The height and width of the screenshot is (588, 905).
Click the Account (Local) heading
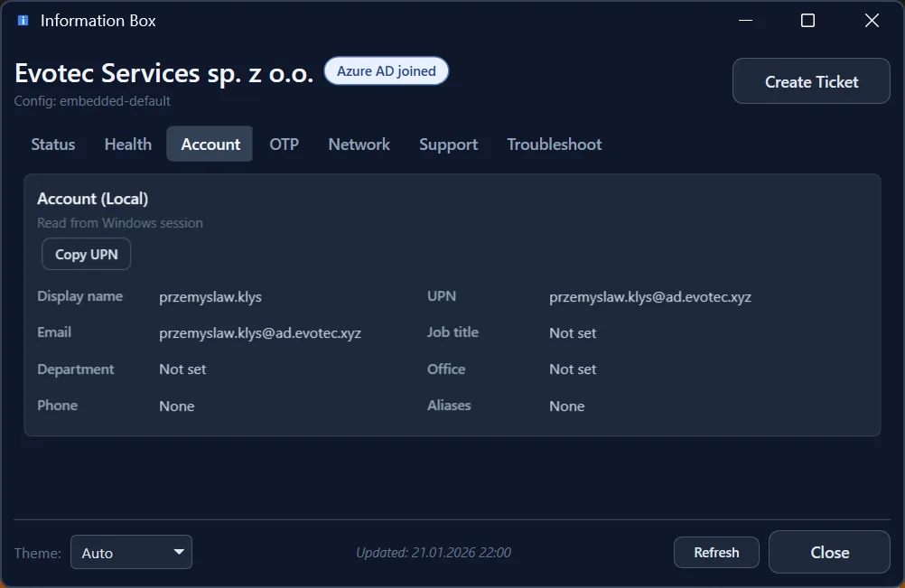92,199
